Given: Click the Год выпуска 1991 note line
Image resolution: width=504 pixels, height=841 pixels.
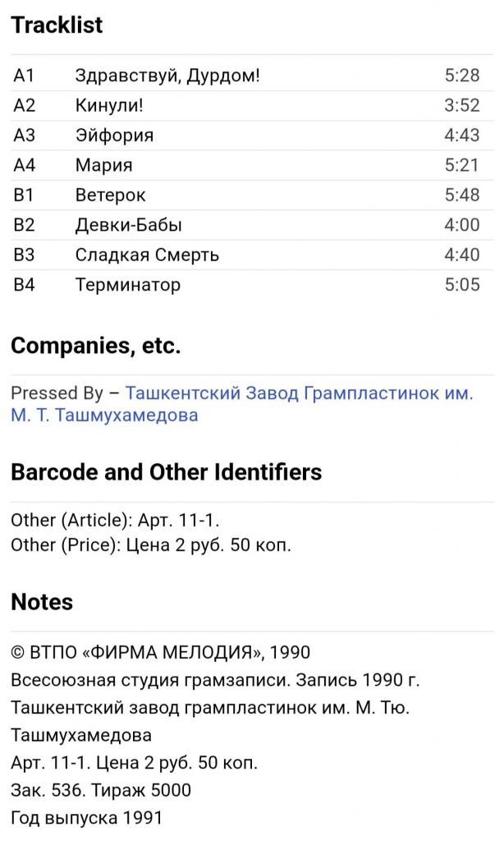Looking at the screenshot, I should 87,818.
